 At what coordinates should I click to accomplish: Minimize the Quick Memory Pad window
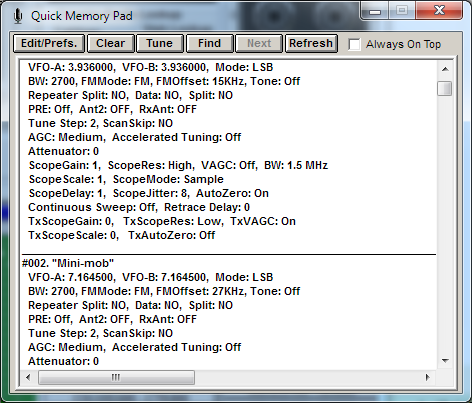coord(375,12)
